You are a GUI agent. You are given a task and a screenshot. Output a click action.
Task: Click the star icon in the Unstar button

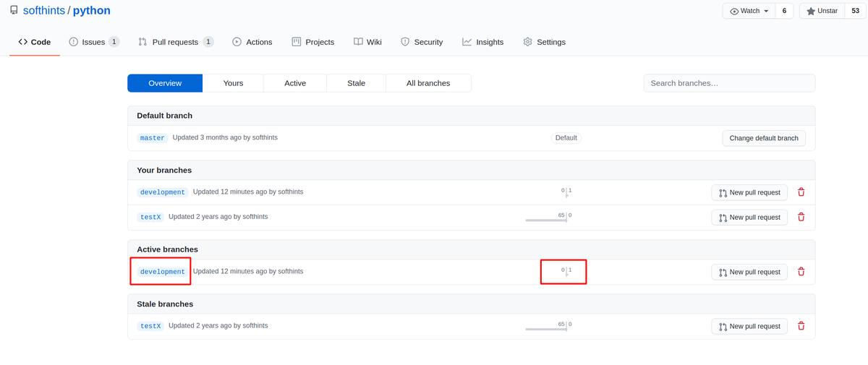[811, 11]
